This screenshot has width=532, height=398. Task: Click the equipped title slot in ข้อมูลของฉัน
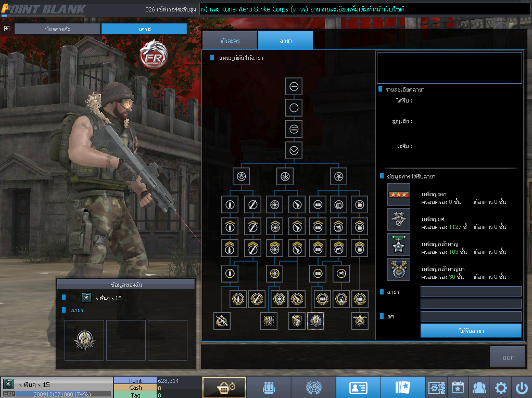(84, 340)
